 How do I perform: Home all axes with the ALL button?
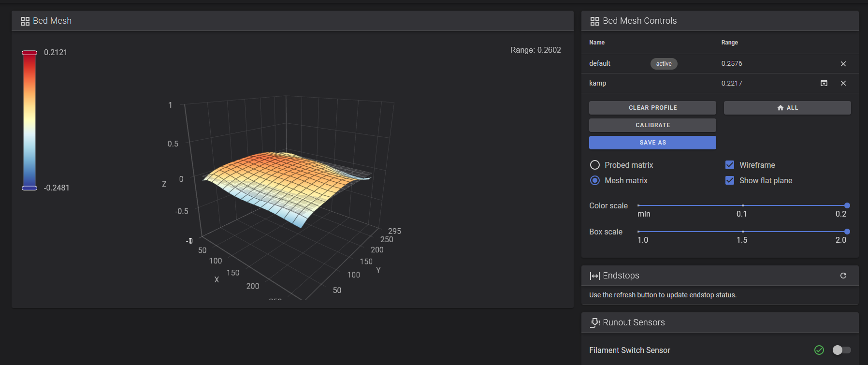pyautogui.click(x=787, y=108)
